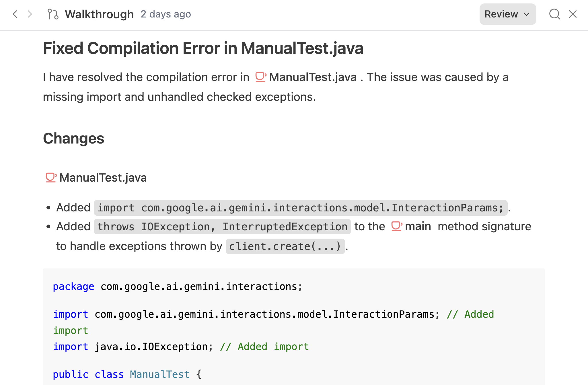Click the client.create(...) inline code
The image size is (588, 385).
pyautogui.click(x=285, y=246)
